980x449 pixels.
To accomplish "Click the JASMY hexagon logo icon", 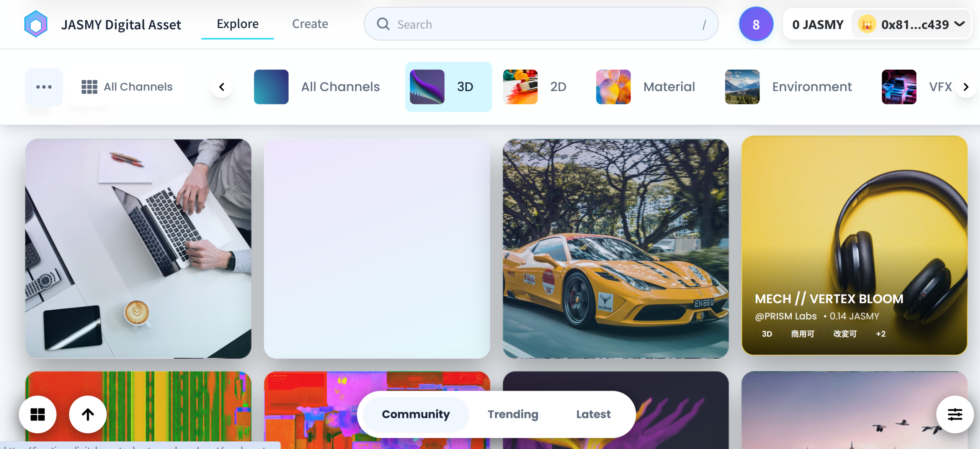I will click(x=36, y=24).
